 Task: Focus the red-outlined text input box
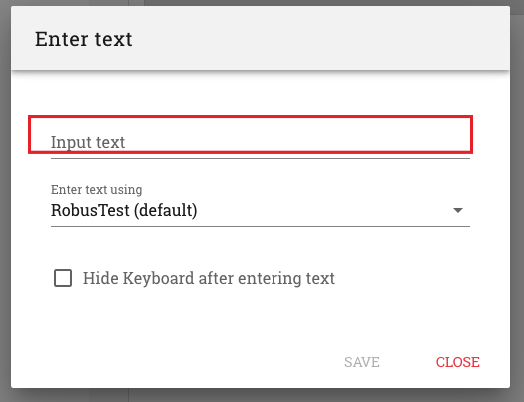coord(251,134)
